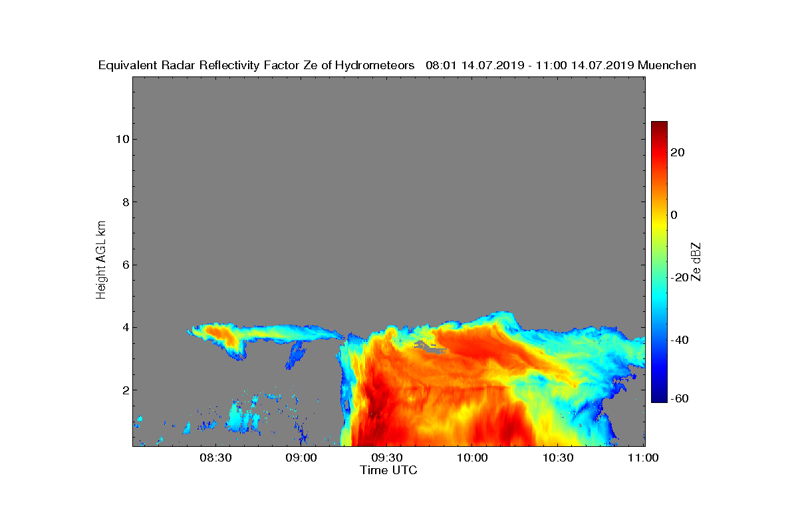Click the dark red top of the colorbar

point(659,126)
